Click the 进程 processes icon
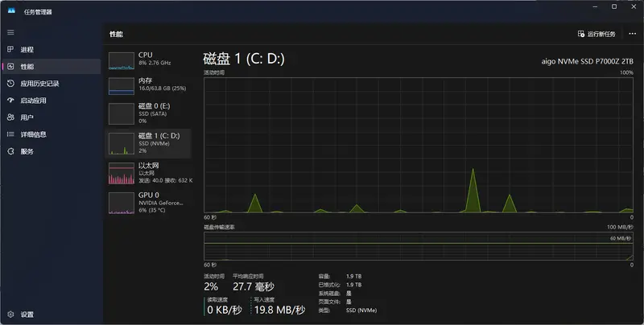Image resolution: width=644 pixels, height=325 pixels. [10, 49]
